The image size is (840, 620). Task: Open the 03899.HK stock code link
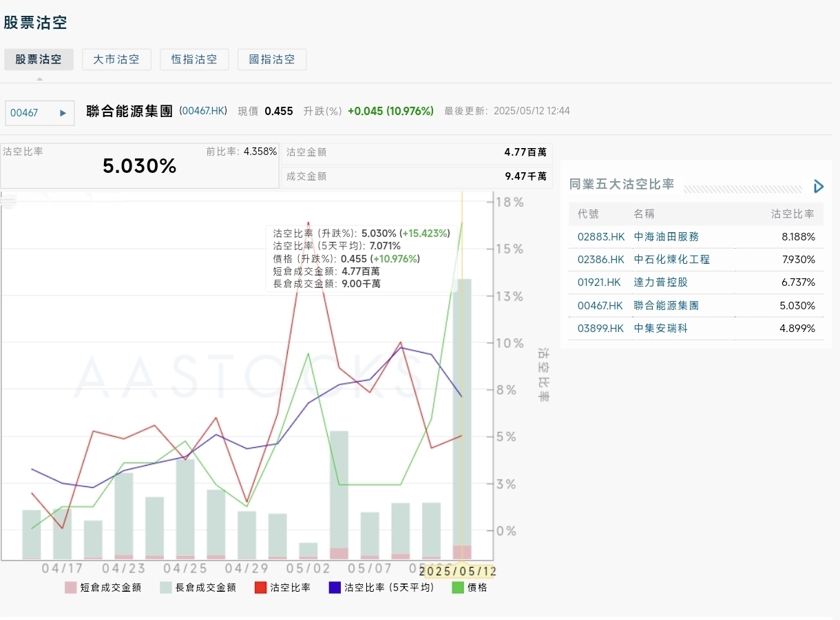coord(601,328)
